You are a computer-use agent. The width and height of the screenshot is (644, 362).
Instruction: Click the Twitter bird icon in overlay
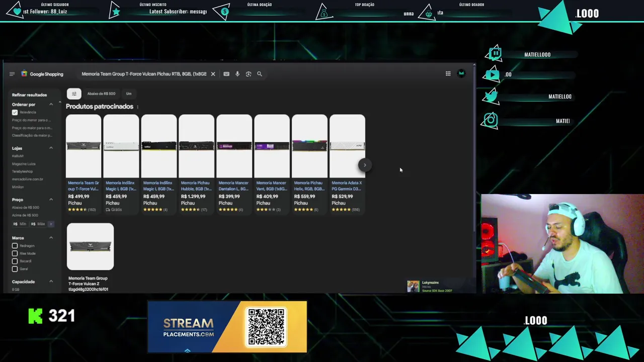(491, 96)
